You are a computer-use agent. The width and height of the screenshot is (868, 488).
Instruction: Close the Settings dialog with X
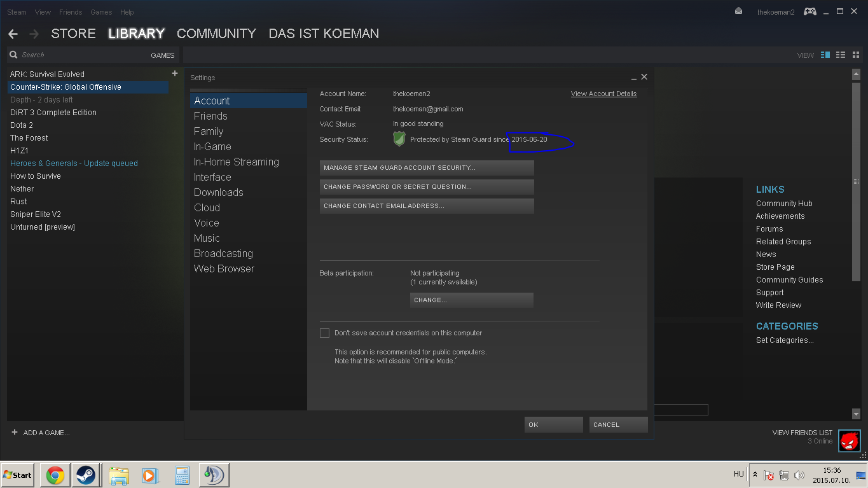(644, 77)
